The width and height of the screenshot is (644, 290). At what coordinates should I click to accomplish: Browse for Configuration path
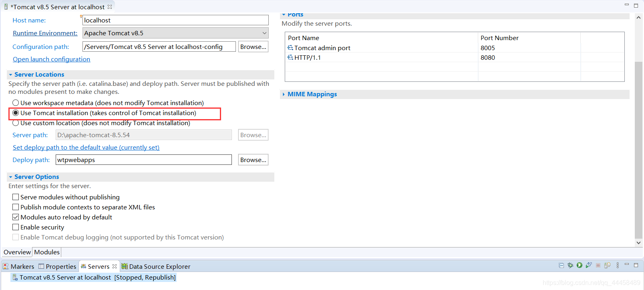pos(253,47)
